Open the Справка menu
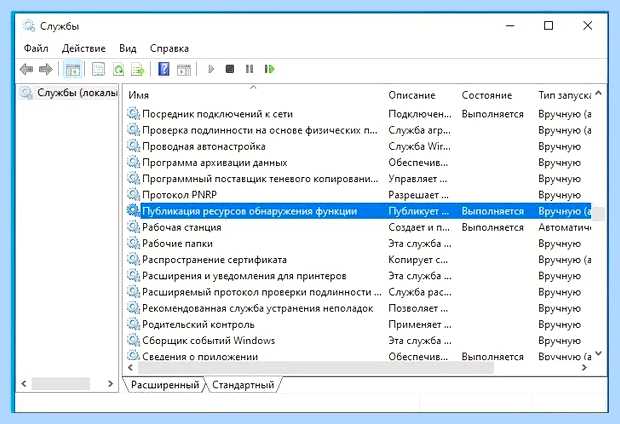 coord(169,49)
